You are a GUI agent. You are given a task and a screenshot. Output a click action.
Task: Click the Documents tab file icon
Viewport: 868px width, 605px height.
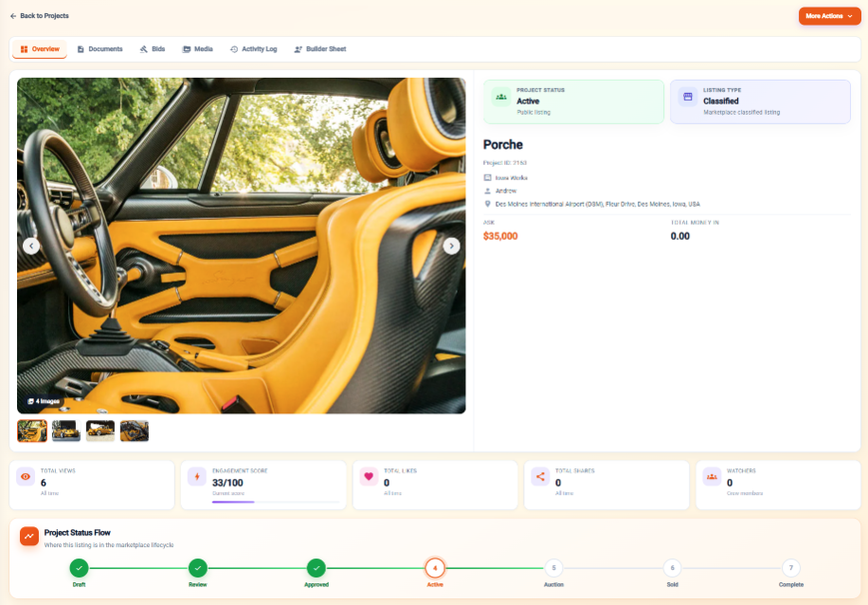coord(81,49)
